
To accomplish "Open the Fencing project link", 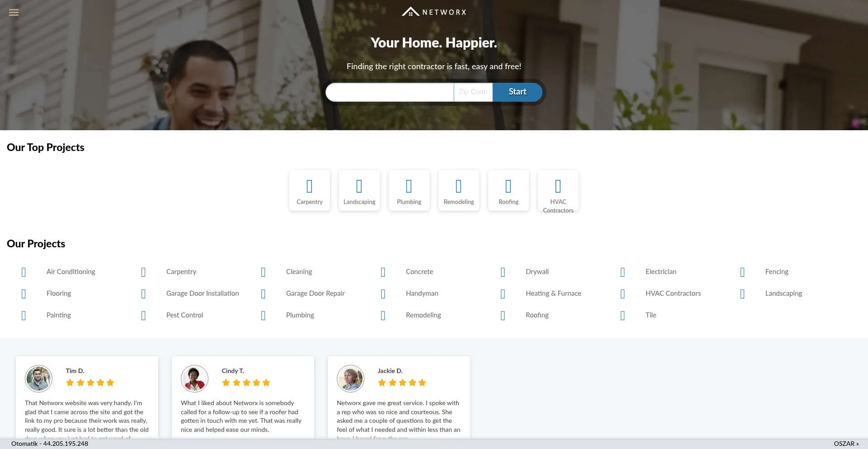I will pos(777,272).
